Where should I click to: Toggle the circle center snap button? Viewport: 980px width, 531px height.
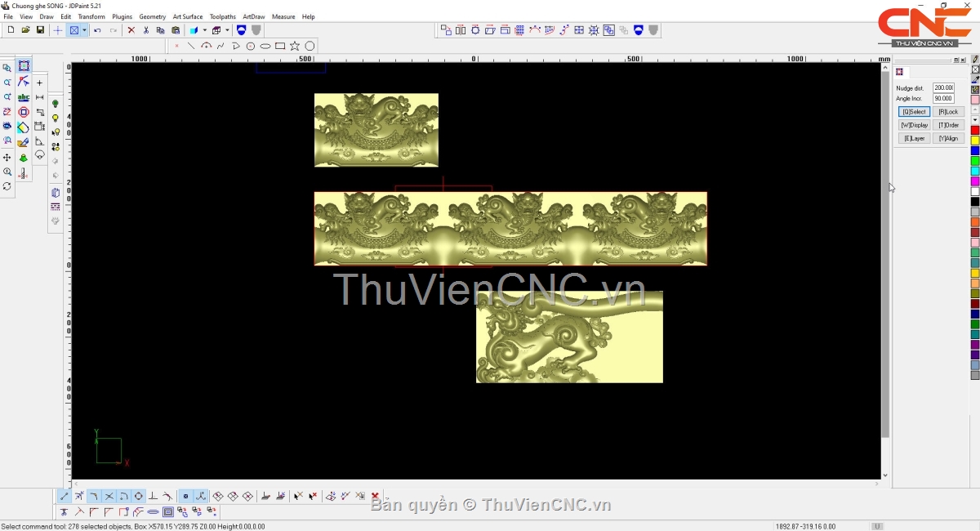click(x=139, y=496)
